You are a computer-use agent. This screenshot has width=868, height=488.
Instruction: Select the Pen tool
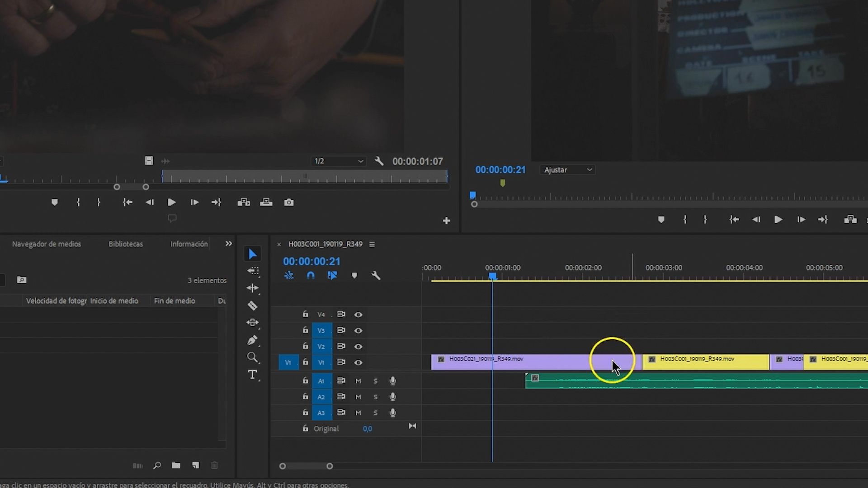tap(253, 341)
